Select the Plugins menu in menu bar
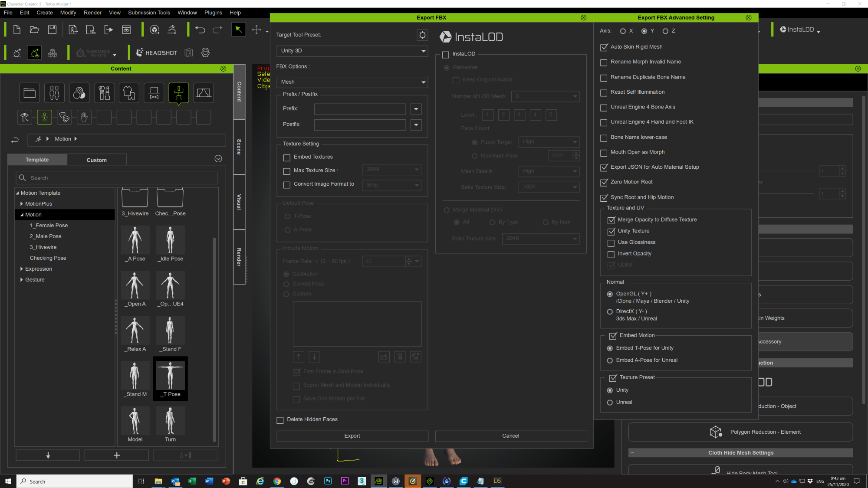868x488 pixels. coord(212,13)
